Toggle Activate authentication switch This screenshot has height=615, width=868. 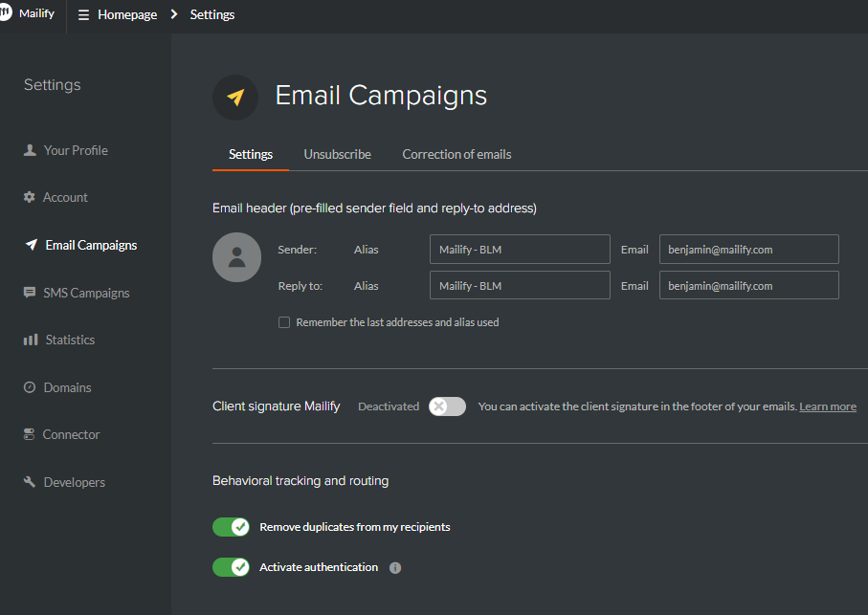point(232,567)
